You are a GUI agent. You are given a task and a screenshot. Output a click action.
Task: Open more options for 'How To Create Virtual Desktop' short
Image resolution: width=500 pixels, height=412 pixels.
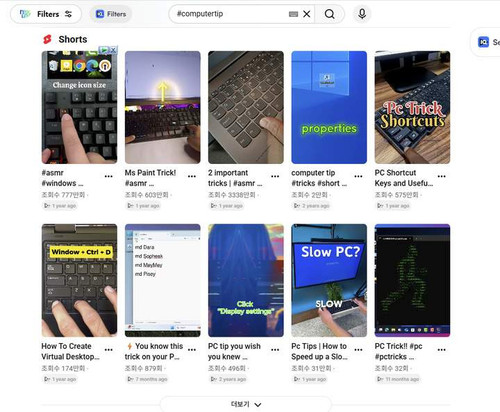(x=109, y=350)
